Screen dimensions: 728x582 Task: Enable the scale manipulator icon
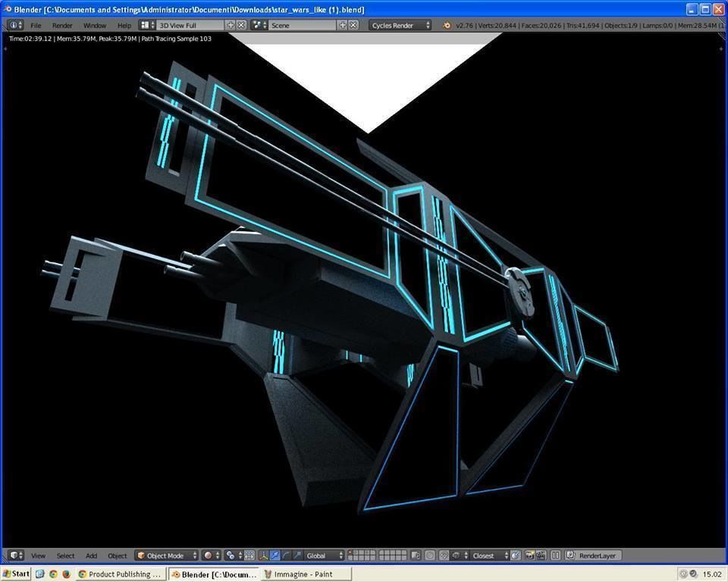click(x=297, y=555)
